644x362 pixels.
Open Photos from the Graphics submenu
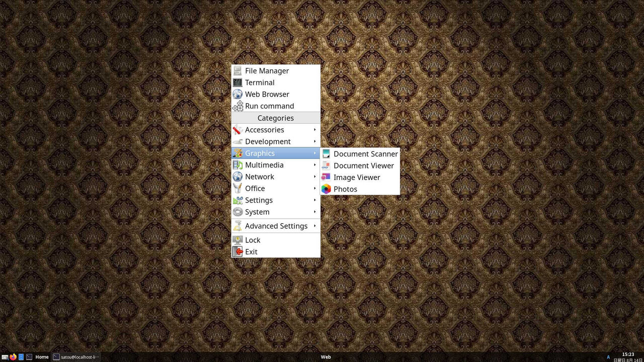tap(346, 189)
